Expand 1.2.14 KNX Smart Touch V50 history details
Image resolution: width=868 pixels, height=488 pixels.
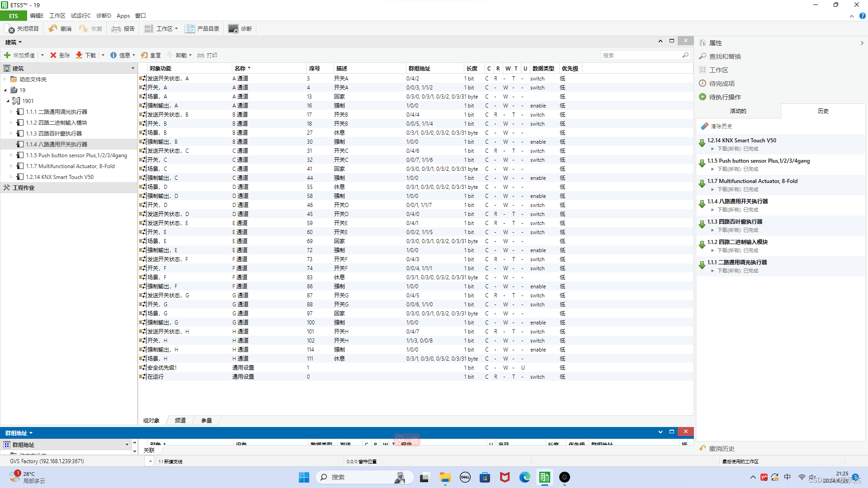point(712,149)
